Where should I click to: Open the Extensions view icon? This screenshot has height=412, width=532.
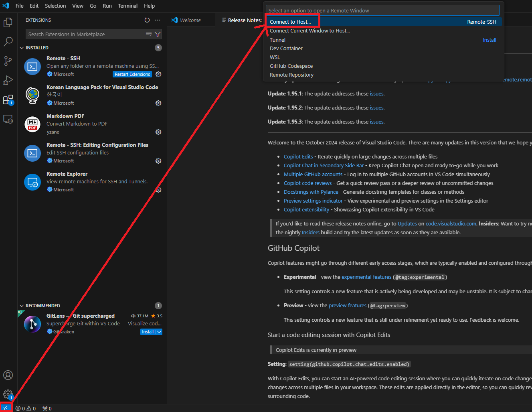click(x=8, y=99)
